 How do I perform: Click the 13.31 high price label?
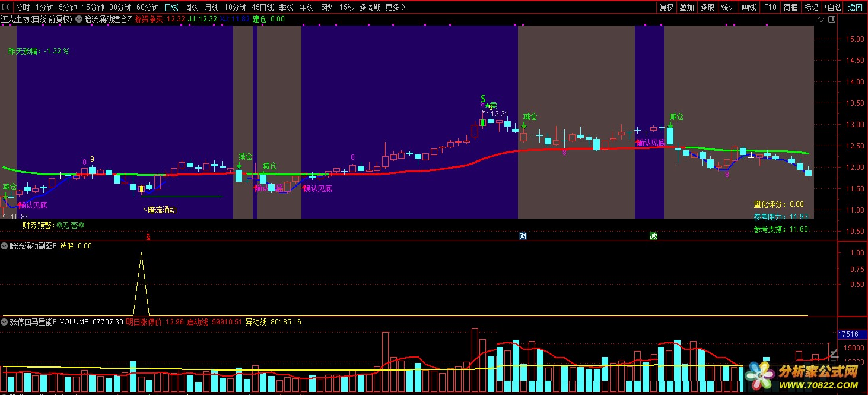[x=500, y=114]
